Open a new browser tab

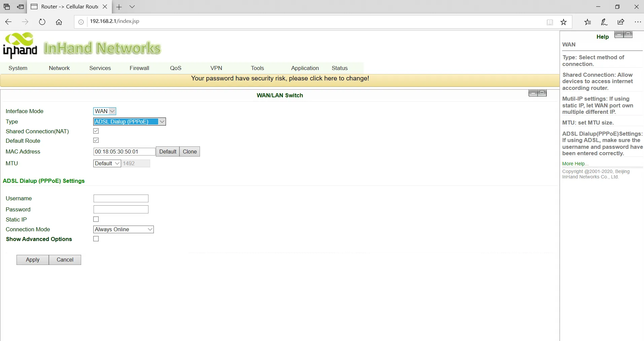point(119,7)
